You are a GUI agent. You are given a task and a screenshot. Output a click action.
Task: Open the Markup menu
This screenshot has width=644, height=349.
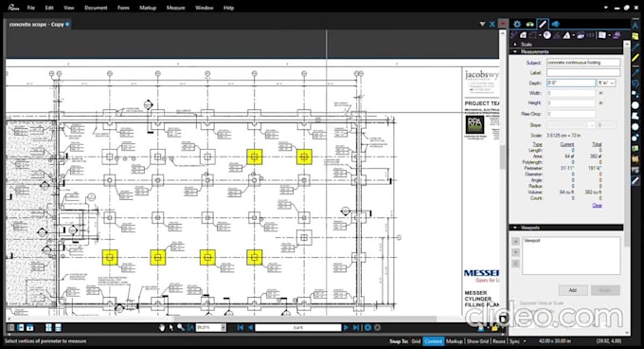[148, 8]
